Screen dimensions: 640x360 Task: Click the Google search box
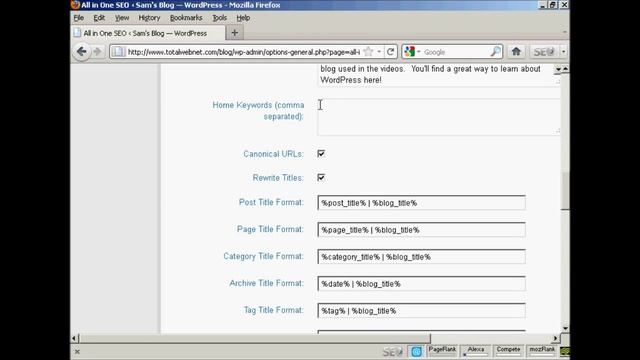click(456, 52)
